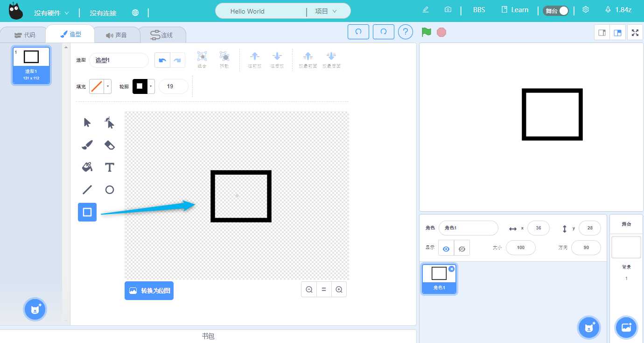
Task: Click 转换为位图 convert to bitmap button
Action: 149,291
